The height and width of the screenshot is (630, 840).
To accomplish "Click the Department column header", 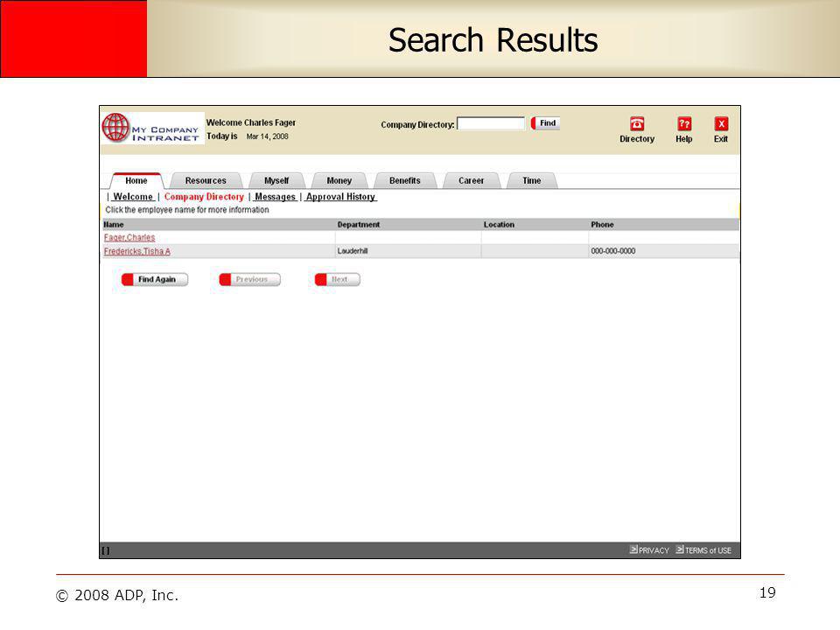I will pos(359,225).
